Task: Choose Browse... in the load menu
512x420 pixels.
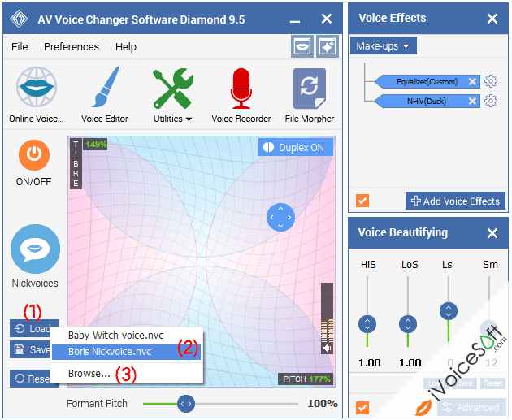Action: pyautogui.click(x=127, y=374)
